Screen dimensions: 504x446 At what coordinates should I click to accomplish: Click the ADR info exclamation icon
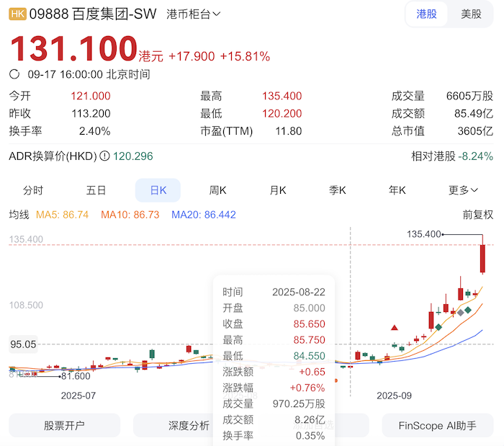[x=104, y=156]
